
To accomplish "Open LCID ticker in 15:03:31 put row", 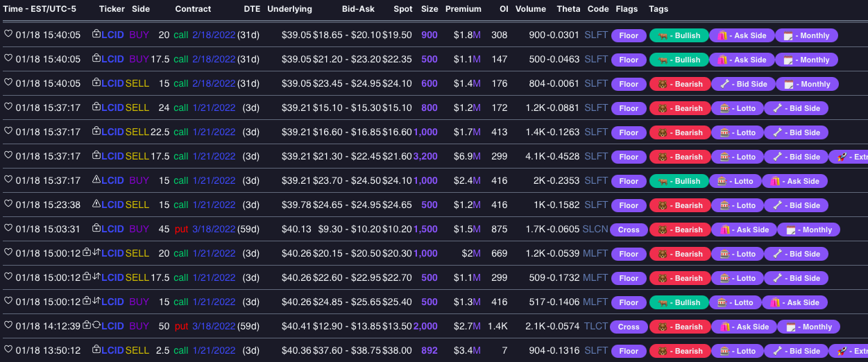I will (x=112, y=229).
